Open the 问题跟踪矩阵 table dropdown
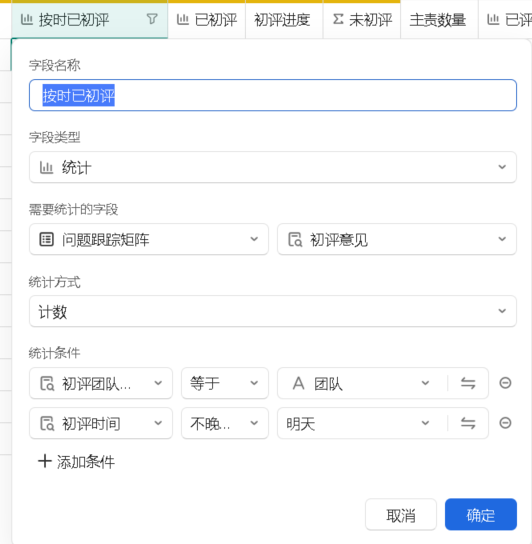Screen dimensions: 532x544 (149, 239)
